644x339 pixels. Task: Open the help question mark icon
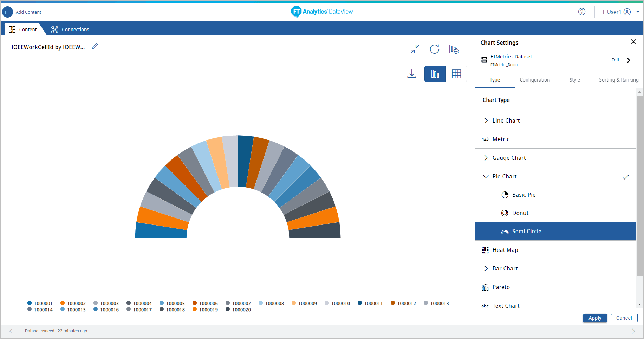(581, 12)
